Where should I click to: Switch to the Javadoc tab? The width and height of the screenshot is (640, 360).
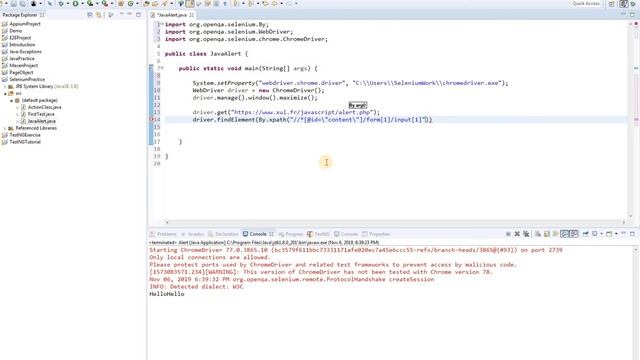pos(192,234)
